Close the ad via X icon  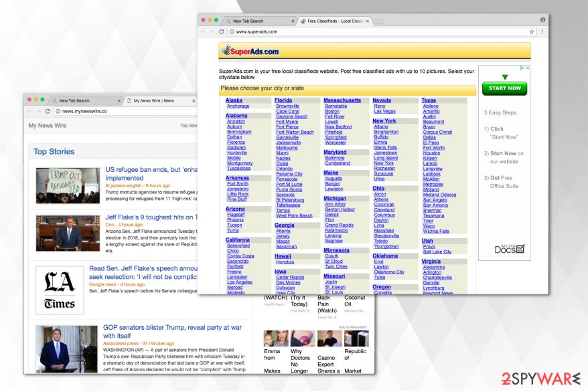(528, 68)
